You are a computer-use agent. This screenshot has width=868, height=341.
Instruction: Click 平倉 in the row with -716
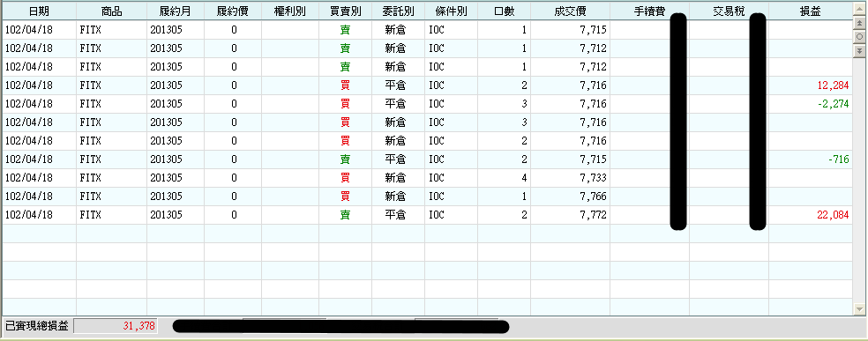[x=395, y=159]
